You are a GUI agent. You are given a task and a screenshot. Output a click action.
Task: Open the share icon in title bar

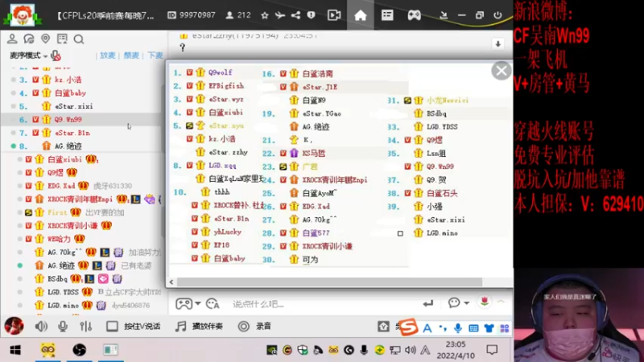coord(295,15)
